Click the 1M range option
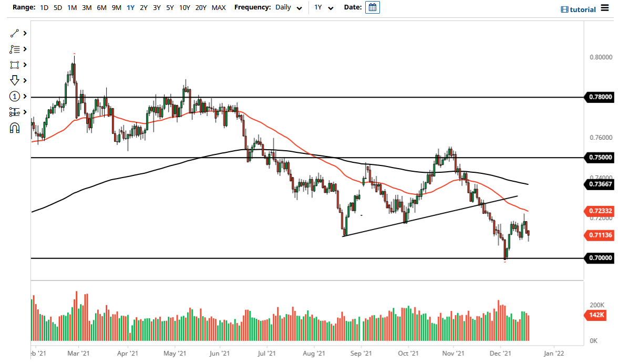This screenshot has width=618, height=364. pos(72,8)
